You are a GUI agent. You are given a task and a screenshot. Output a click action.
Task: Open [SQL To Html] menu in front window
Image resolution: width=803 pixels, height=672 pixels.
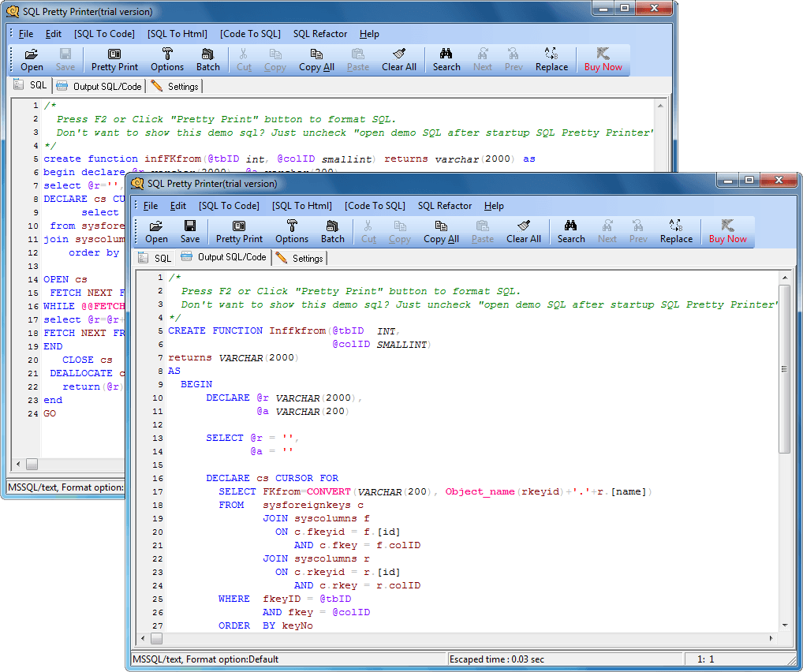(302, 206)
